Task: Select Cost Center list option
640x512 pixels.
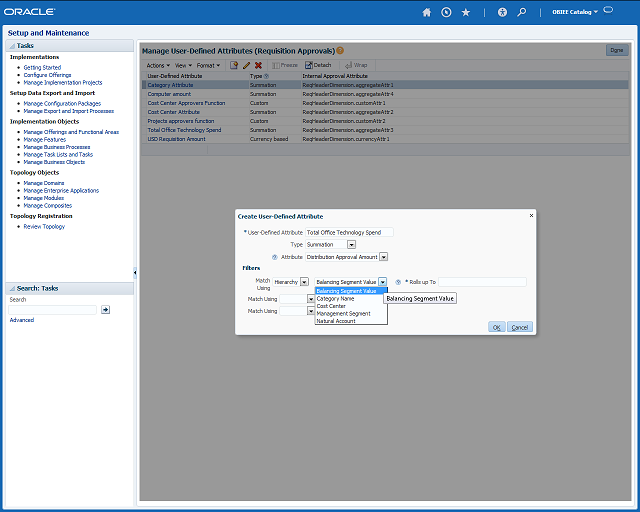Action: pyautogui.click(x=351, y=306)
